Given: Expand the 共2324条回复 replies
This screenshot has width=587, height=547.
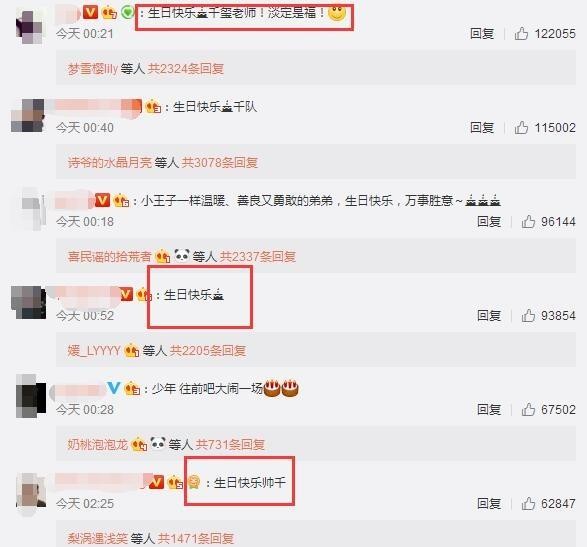Looking at the screenshot, I should pos(186,69).
